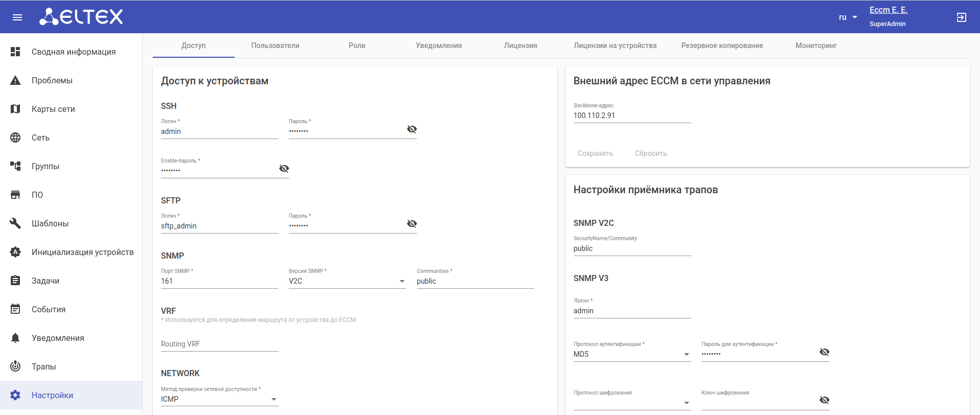Viewport: 980px width, 415px height.
Task: Reveal the SSH Enable-пароль value
Action: (x=284, y=169)
